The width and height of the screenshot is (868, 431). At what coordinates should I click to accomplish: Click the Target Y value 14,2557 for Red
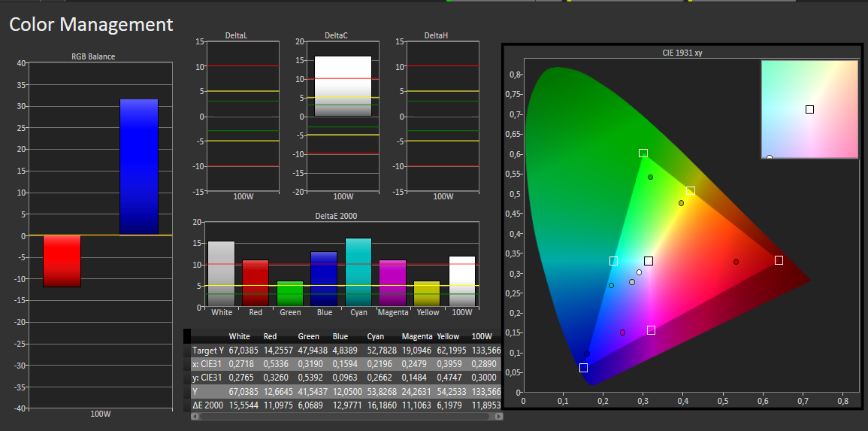pyautogui.click(x=277, y=350)
